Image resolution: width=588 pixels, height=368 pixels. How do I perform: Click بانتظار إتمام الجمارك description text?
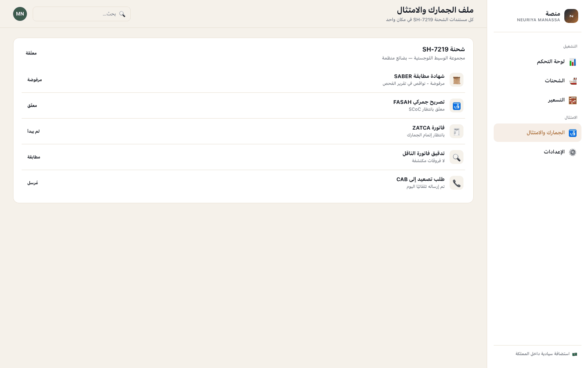425,135
